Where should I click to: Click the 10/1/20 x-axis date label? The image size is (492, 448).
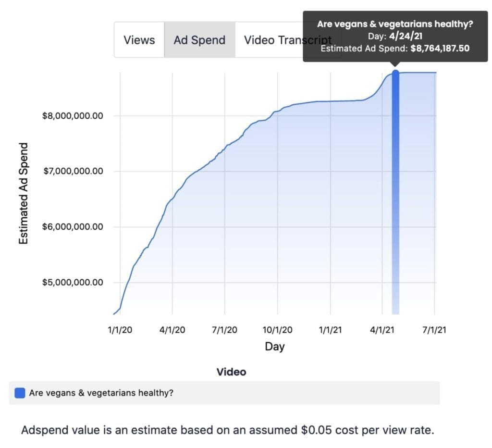[277, 330]
